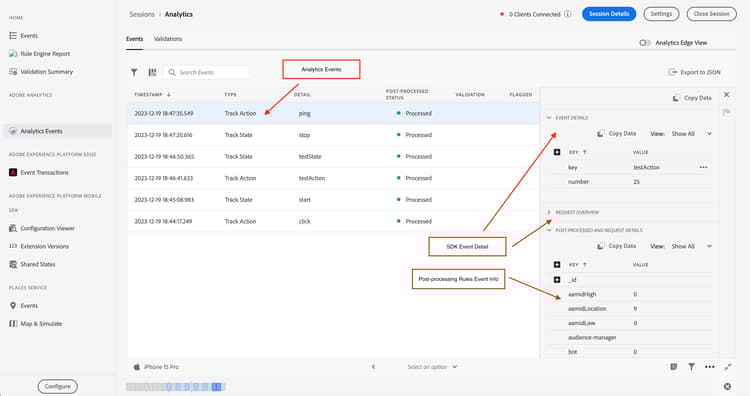Click the audience-manager key row
Viewport: 750px width, 396px height.
pyautogui.click(x=630, y=338)
